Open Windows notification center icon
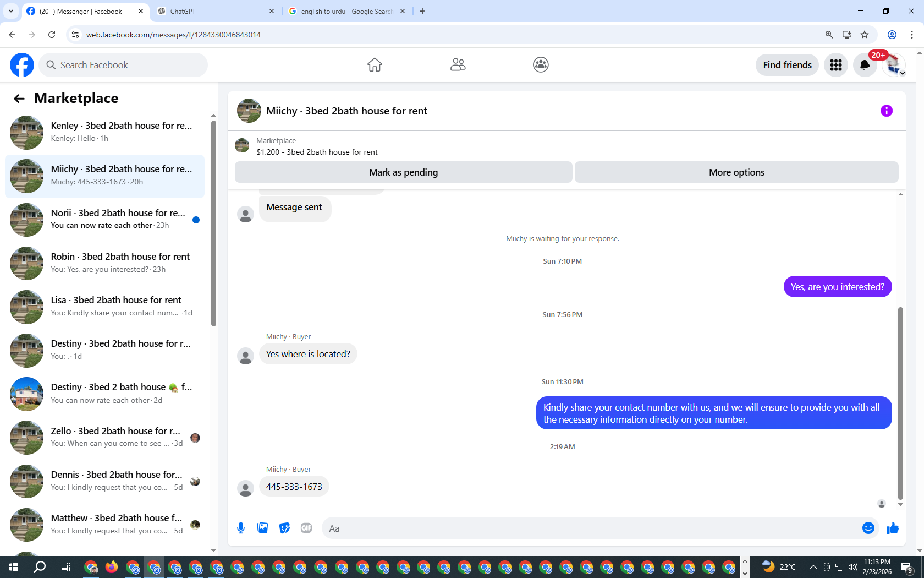This screenshot has height=578, width=924. tap(908, 567)
